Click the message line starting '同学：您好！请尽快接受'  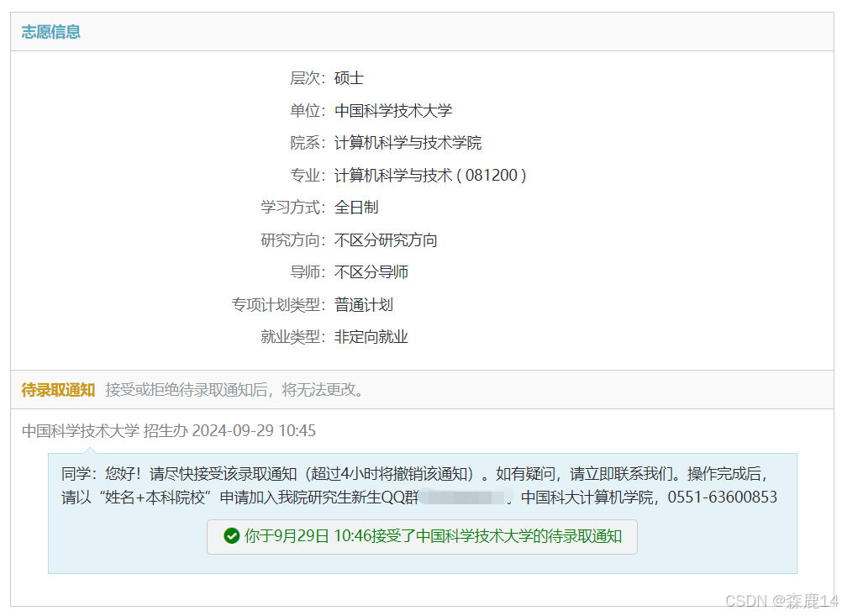pyautogui.click(x=414, y=474)
